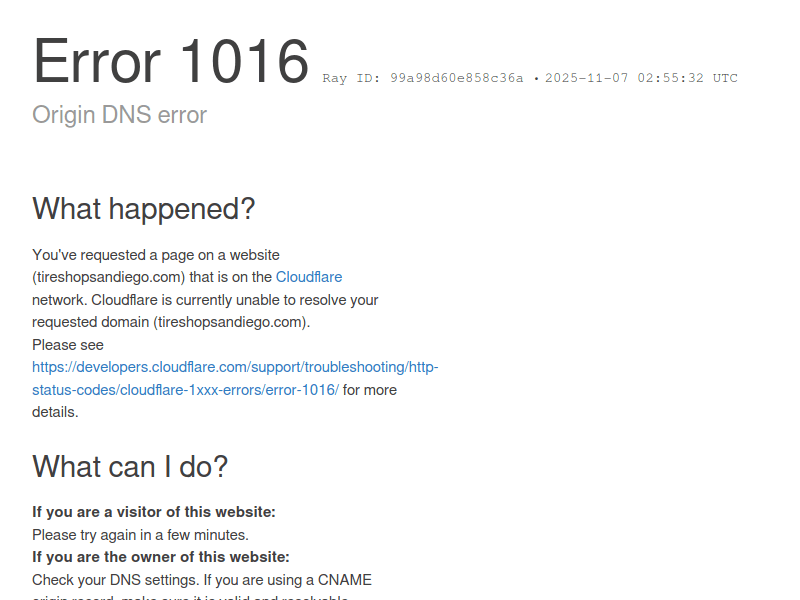Screen dimensions: 800x600
Task: Click the Error 1016 heading
Action: click(171, 61)
